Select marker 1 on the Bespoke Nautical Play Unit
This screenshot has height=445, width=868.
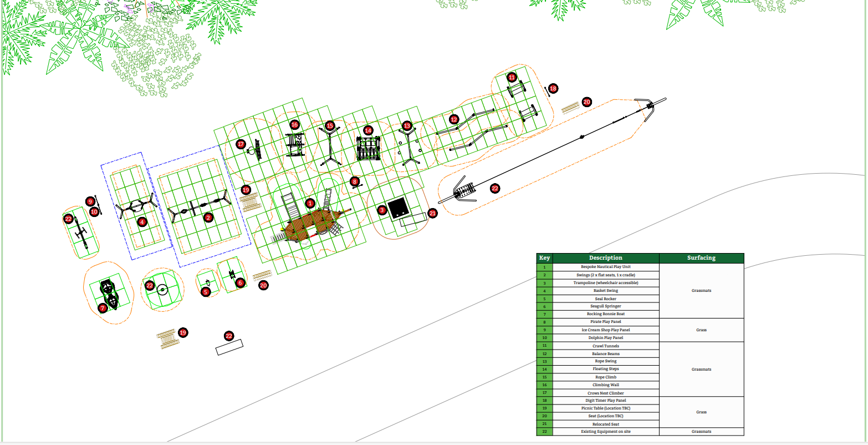pyautogui.click(x=310, y=204)
